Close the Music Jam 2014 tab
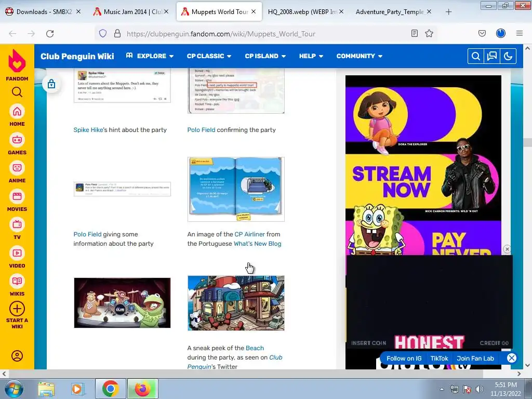 coord(166,11)
